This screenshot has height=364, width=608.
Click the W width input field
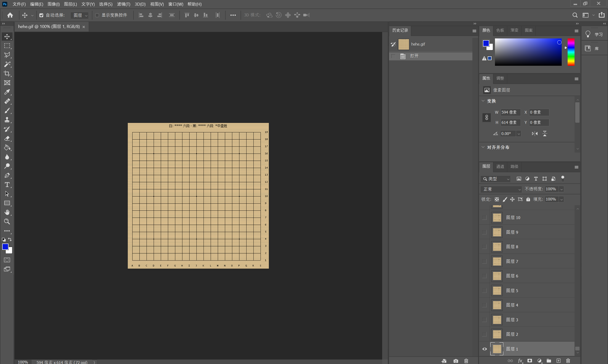pyautogui.click(x=510, y=112)
